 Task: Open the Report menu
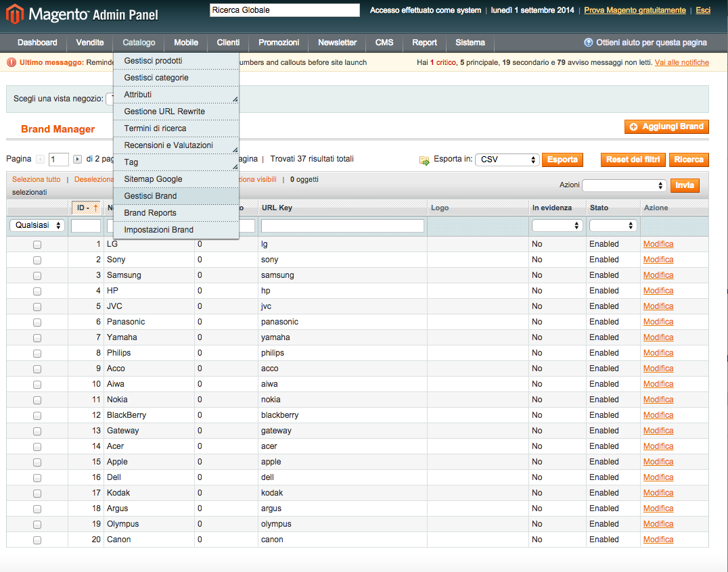424,42
